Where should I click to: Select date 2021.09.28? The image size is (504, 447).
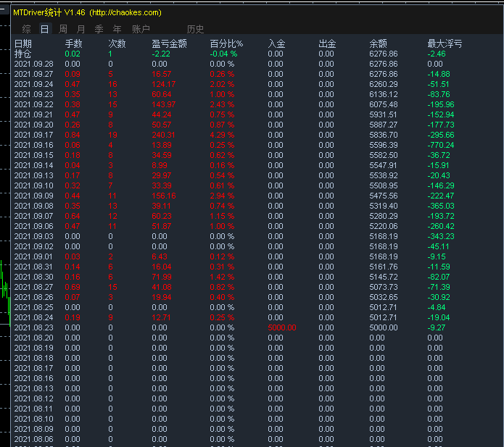coord(34,64)
